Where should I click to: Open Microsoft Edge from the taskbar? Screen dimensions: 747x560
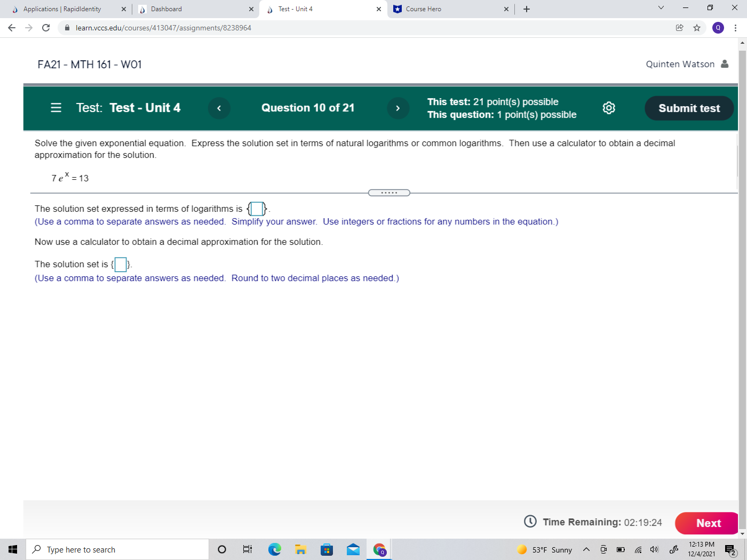[x=274, y=549]
